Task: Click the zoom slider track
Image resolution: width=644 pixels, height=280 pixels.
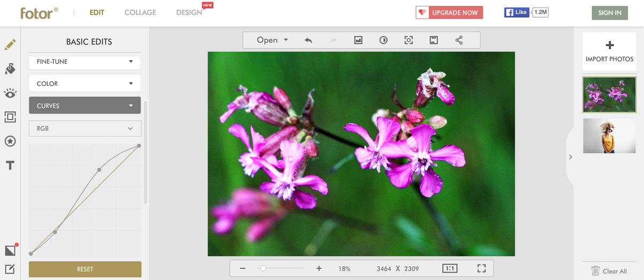Action: [284, 268]
